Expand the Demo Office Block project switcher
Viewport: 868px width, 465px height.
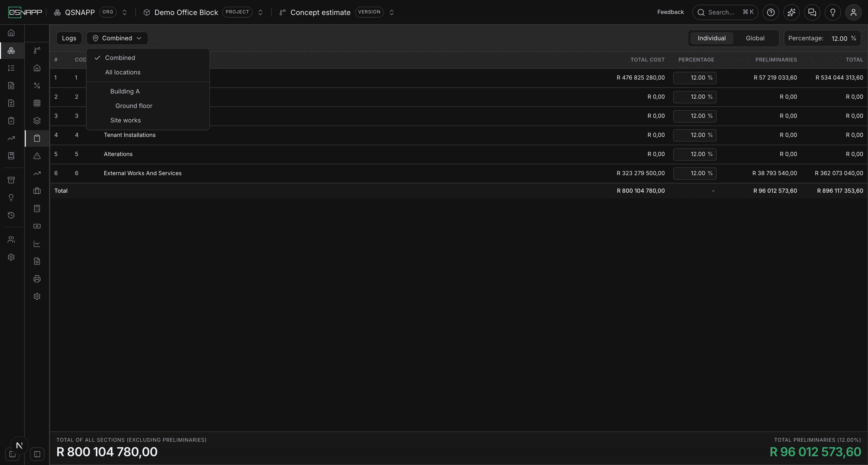point(260,12)
